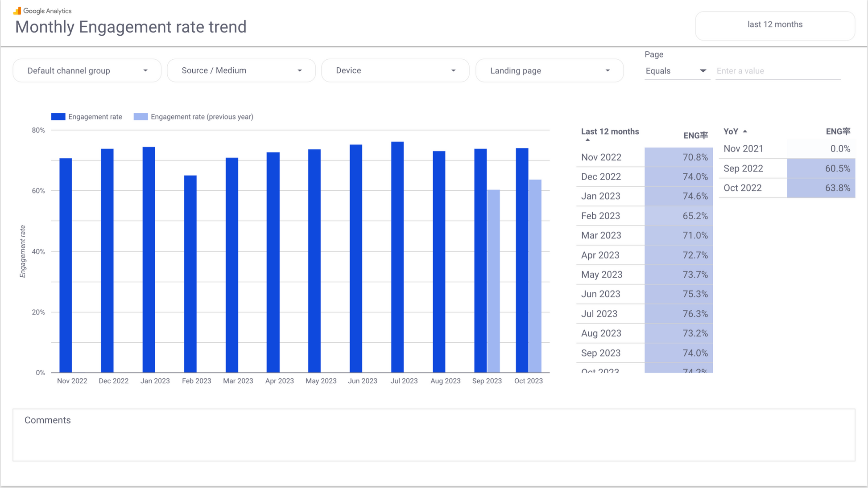Select the Feb 2023 engagement bar
868x488 pixels.
[x=190, y=274]
